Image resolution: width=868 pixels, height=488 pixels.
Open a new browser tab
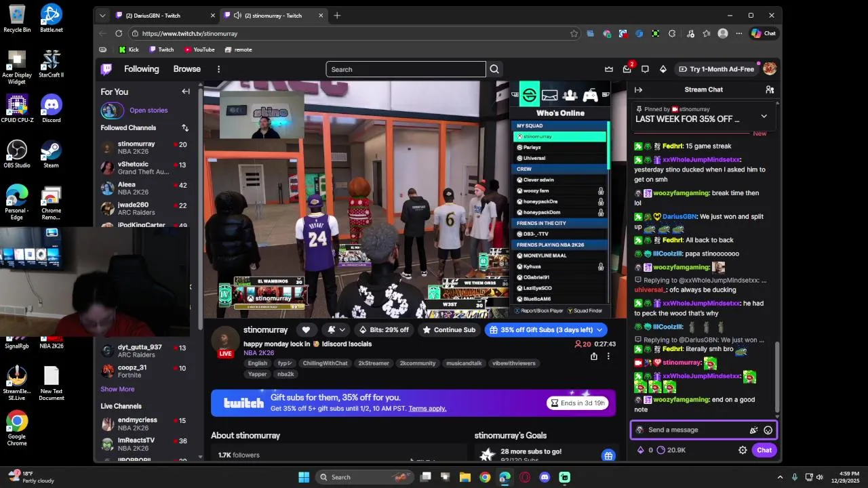pos(337,16)
